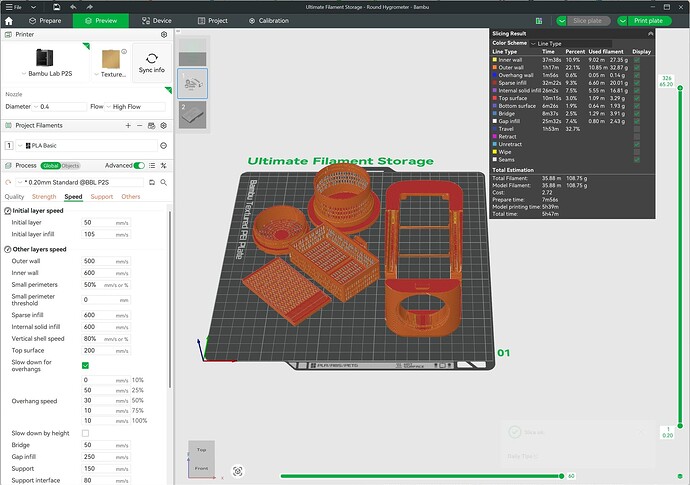Open the Others settings tab

[x=131, y=197]
